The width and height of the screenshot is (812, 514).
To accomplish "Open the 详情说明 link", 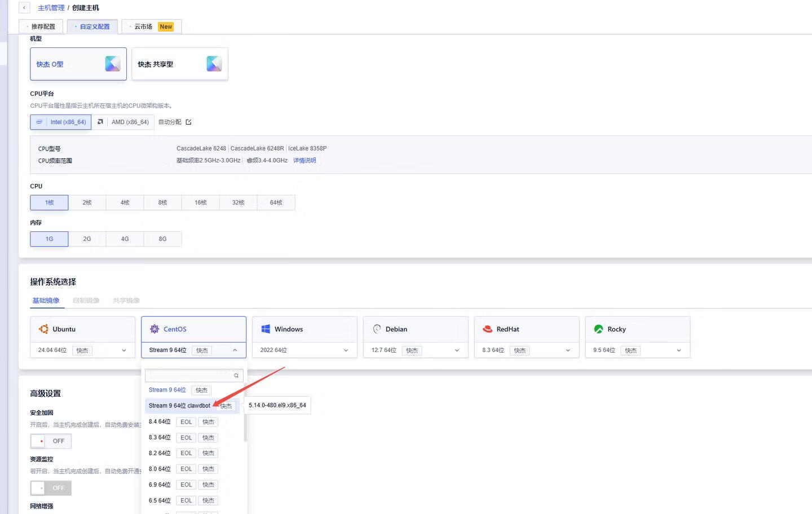I will tap(304, 160).
